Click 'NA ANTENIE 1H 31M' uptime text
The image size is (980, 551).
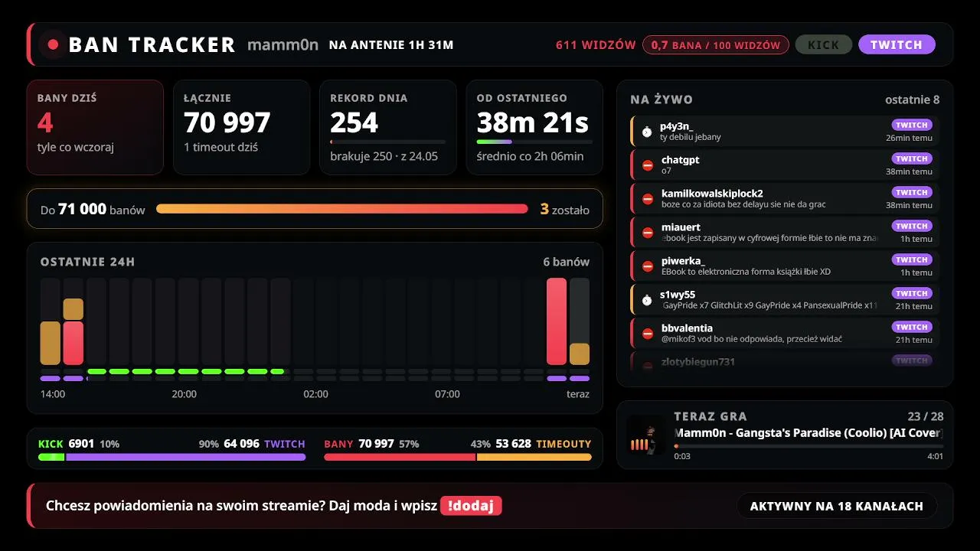tap(391, 44)
